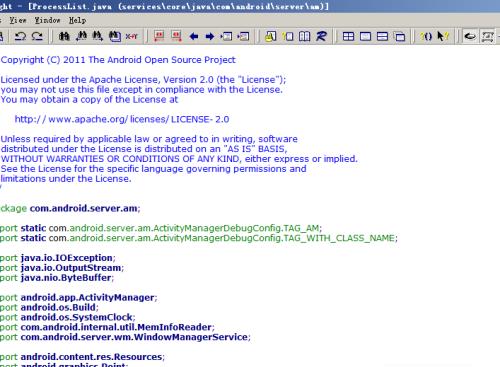Click the android.content.res.Resources import
500x367 pixels.
(x=82, y=357)
